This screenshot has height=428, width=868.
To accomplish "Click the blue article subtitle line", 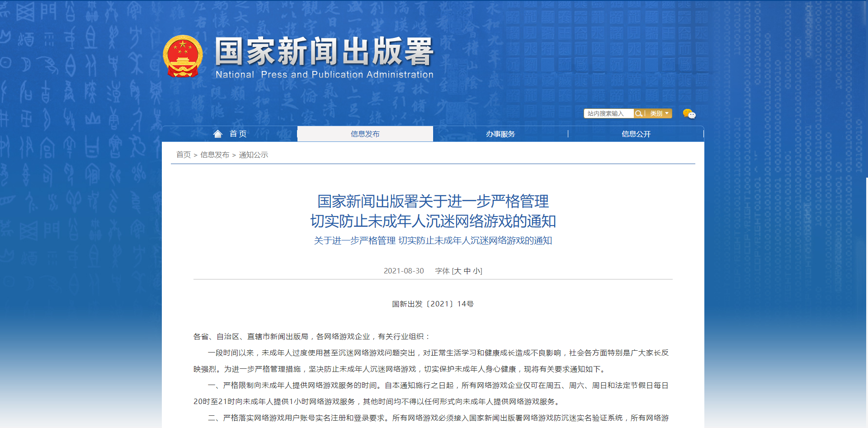I will tap(433, 240).
